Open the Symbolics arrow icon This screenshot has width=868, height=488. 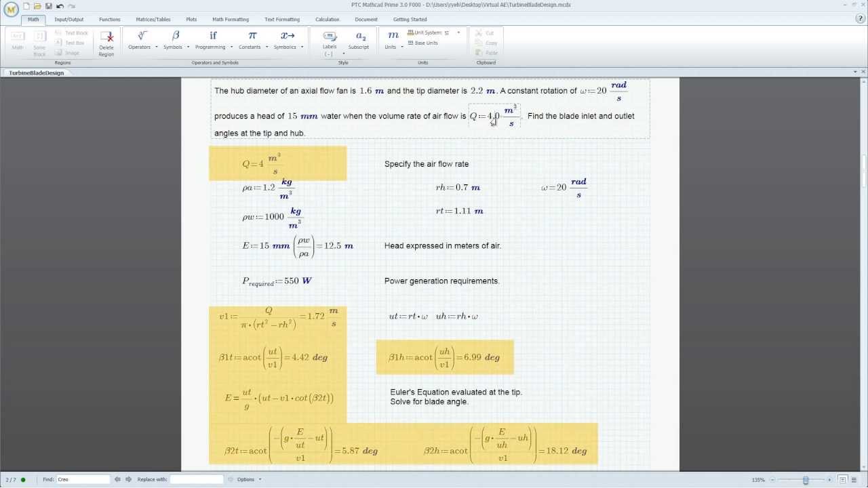tap(288, 36)
